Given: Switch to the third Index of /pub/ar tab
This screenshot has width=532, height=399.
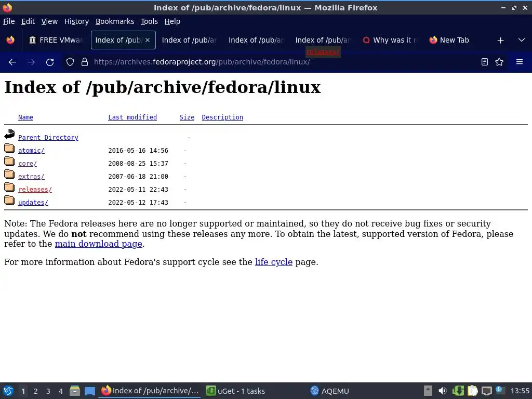Looking at the screenshot, I should click(x=256, y=40).
